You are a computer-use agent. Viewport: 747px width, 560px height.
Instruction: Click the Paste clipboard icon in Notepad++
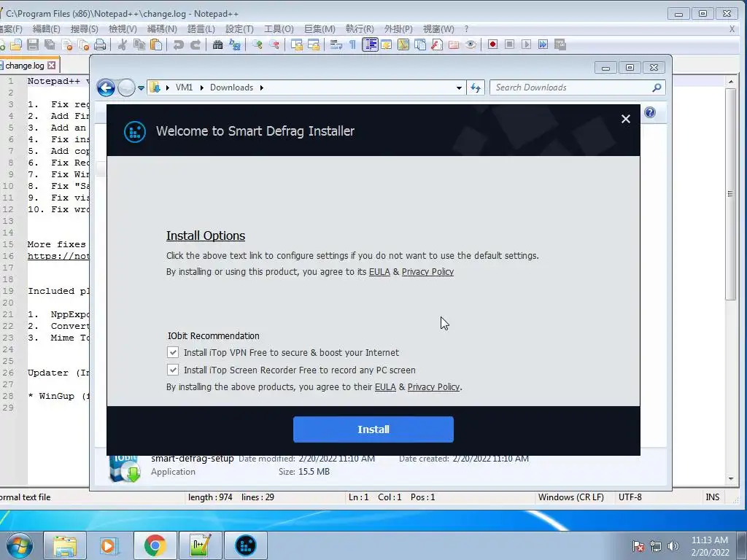point(156,44)
